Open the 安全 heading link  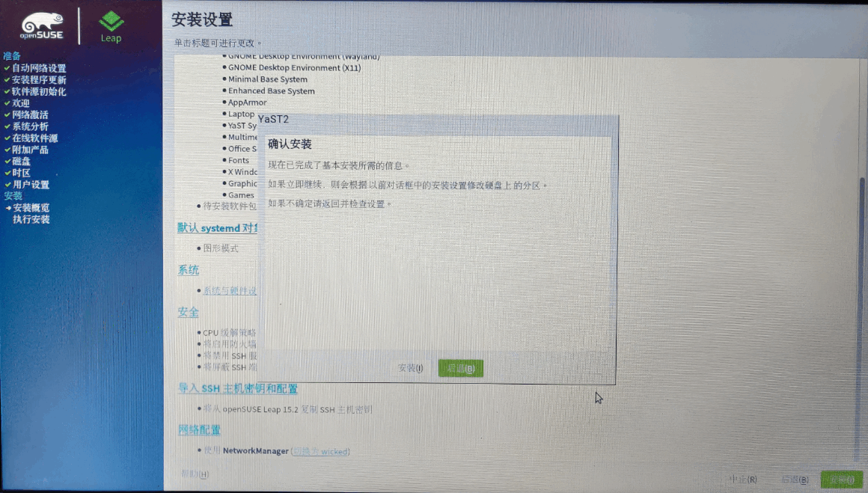point(189,312)
